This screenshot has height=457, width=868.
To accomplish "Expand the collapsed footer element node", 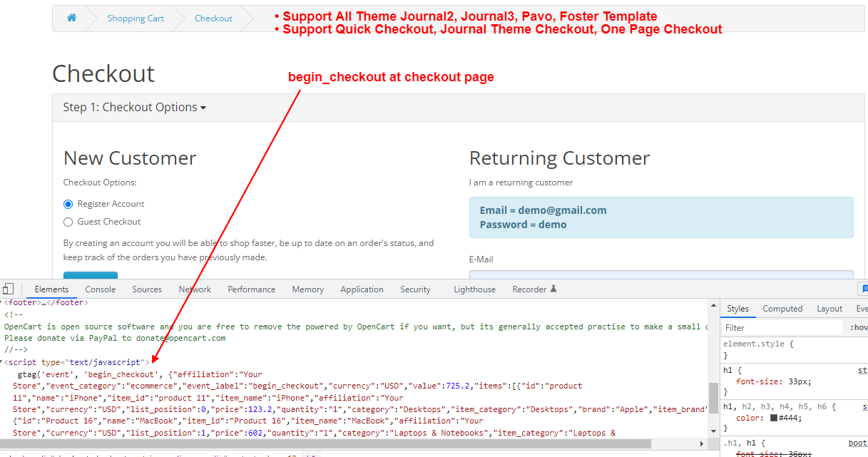I will coord(2,303).
